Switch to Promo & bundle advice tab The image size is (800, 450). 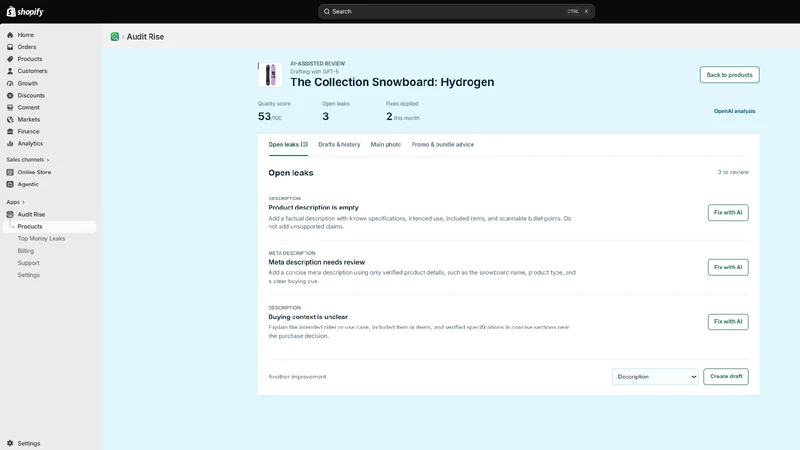[x=443, y=145]
